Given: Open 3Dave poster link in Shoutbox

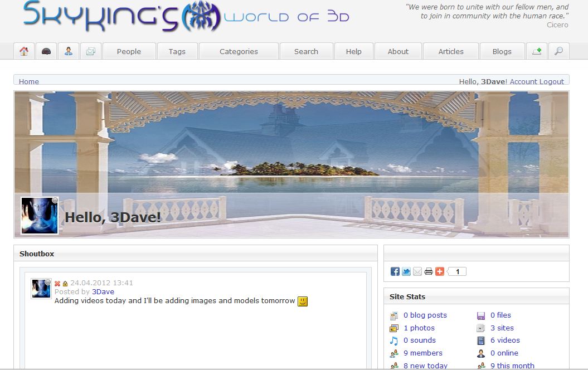Looking at the screenshot, I should pyautogui.click(x=103, y=291).
